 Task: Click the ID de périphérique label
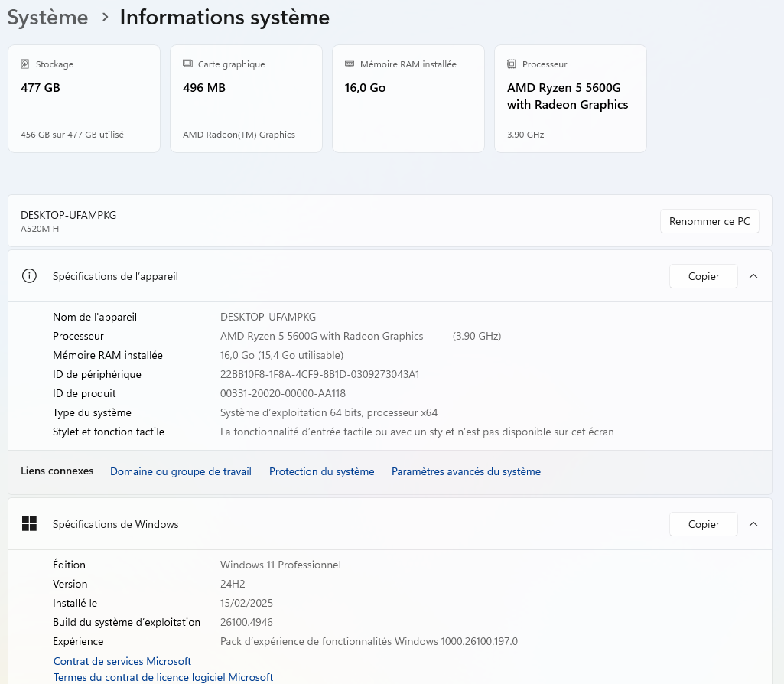97,374
